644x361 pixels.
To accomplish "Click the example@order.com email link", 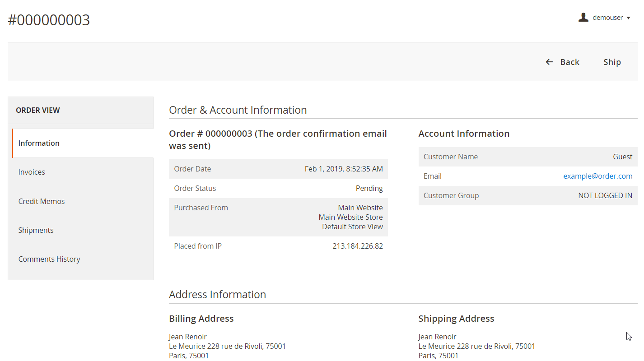I will (x=597, y=176).
